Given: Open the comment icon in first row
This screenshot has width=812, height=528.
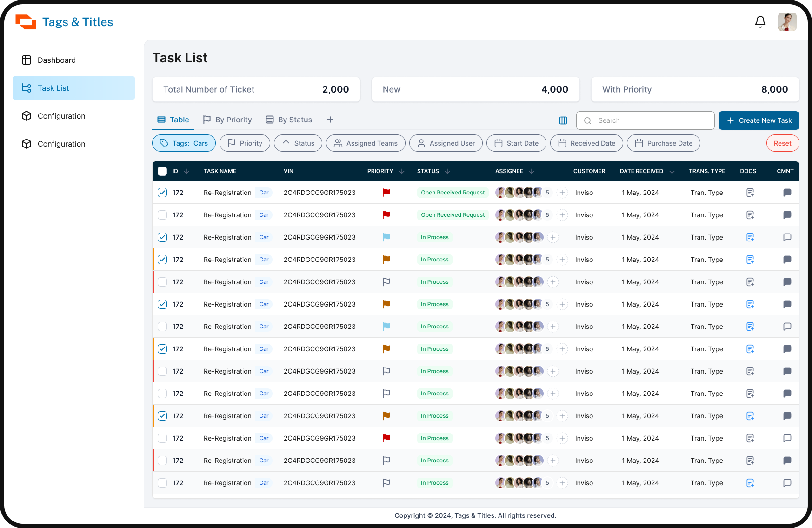Looking at the screenshot, I should click(x=787, y=193).
